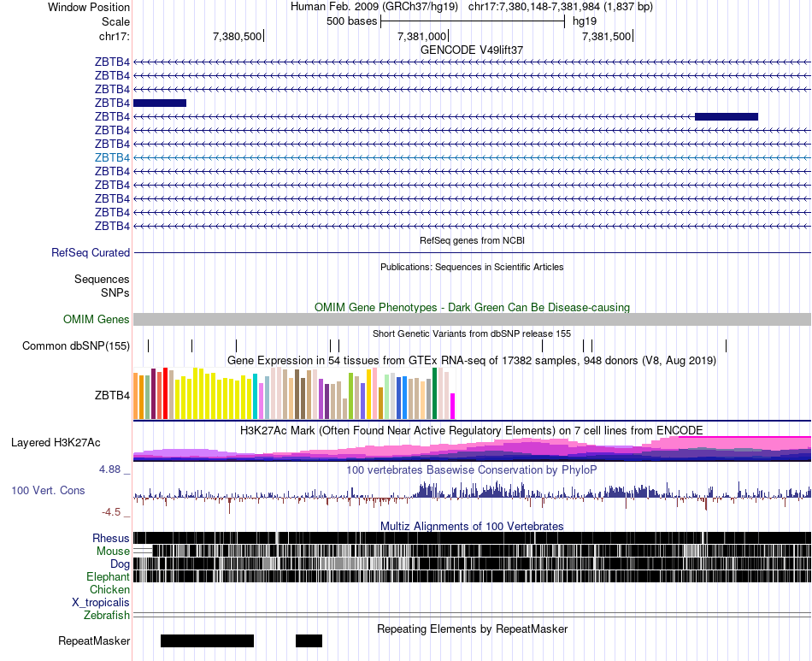Select the light-blue highlighted ZBTB4 transcript label
812x661 pixels.
point(112,157)
